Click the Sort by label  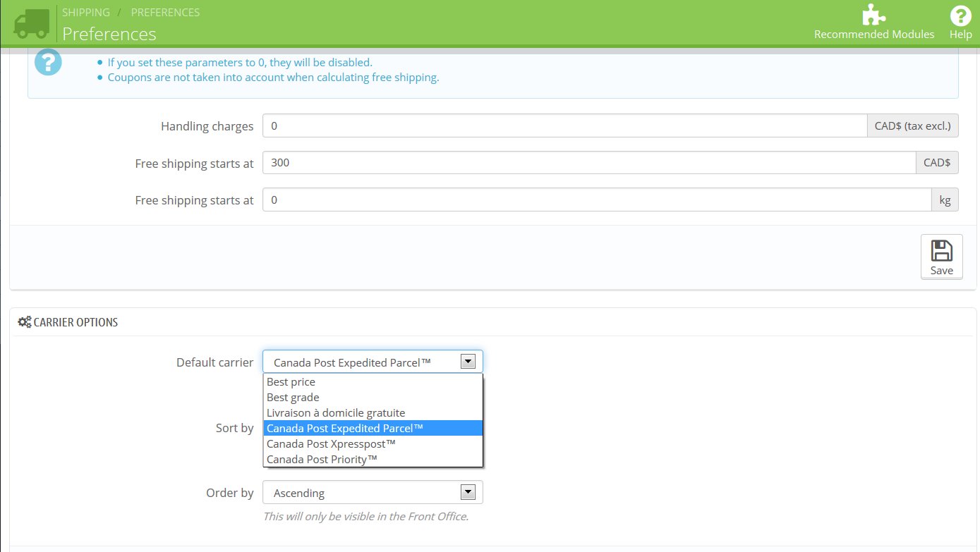[235, 428]
